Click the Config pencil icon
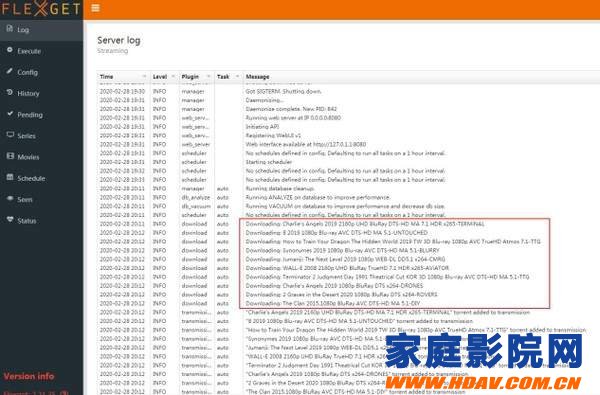600x395 pixels. [x=10, y=71]
